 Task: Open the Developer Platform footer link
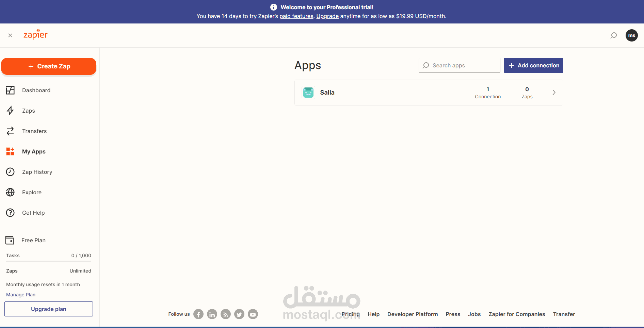coord(413,314)
